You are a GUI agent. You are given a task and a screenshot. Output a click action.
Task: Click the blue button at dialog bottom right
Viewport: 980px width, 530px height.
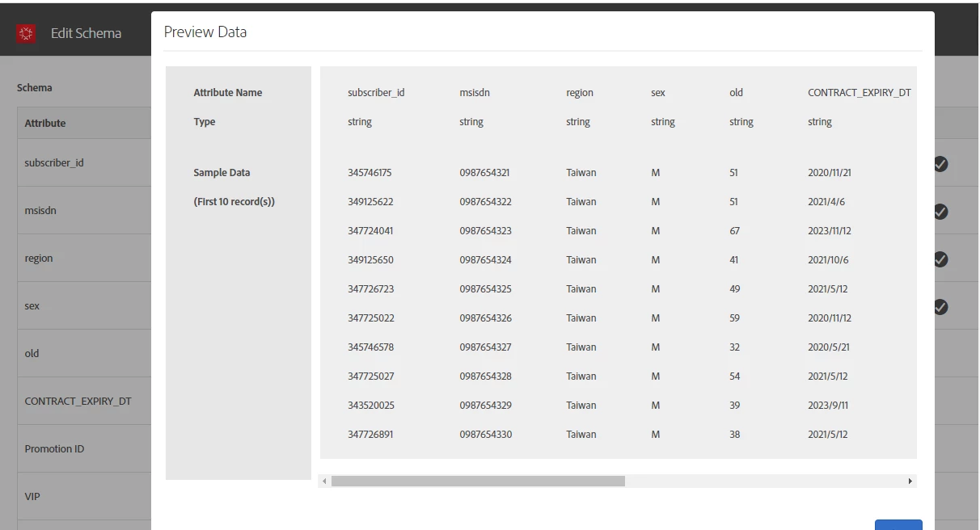[898, 525]
